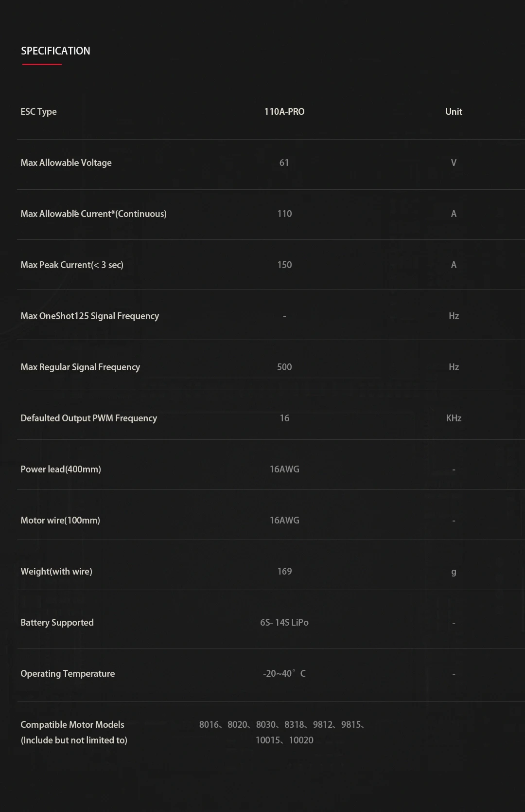
Task: Click Max OneShot125 Signal Frequency label
Action: (89, 316)
